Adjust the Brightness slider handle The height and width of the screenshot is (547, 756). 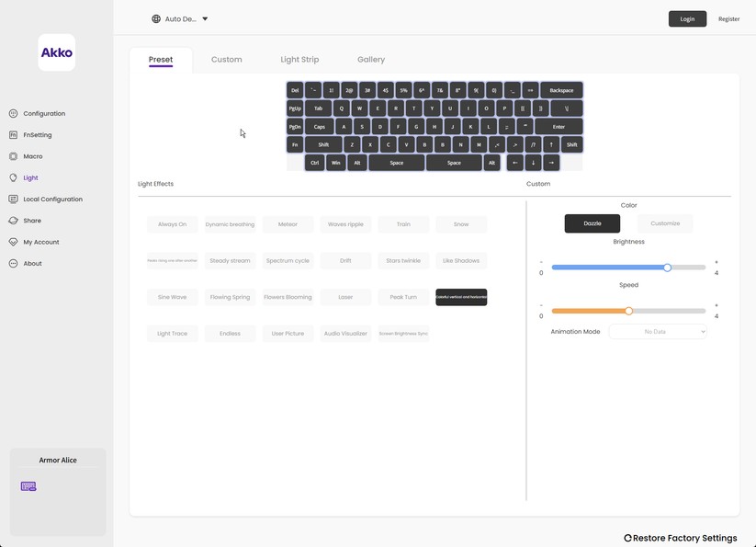667,268
